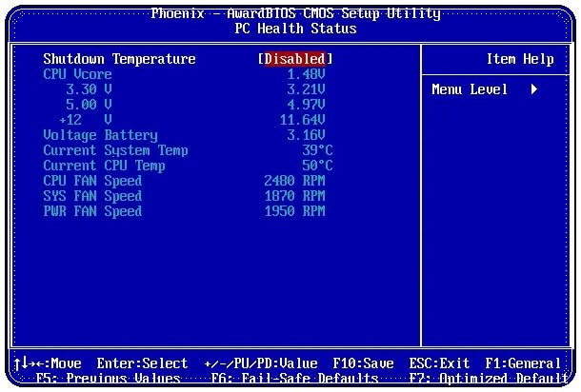Click the 1950 RPM value
Screen dimensions: 581x392
click(294, 210)
